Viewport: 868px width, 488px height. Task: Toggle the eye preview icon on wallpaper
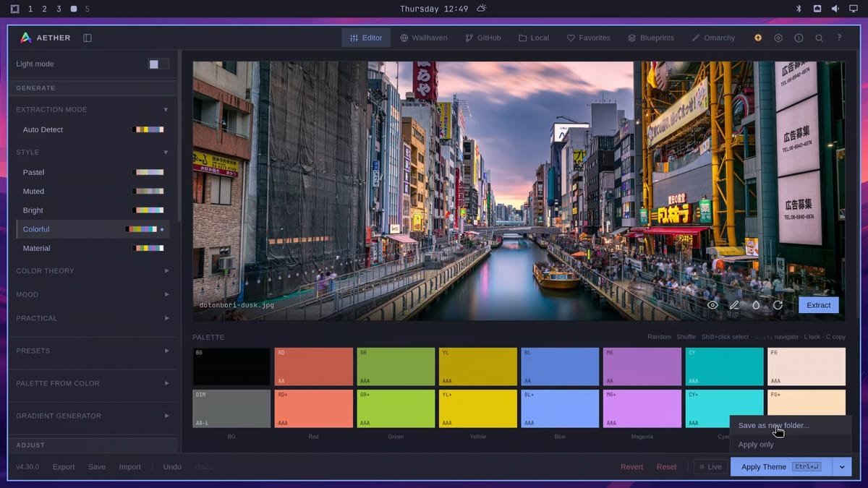coord(712,305)
